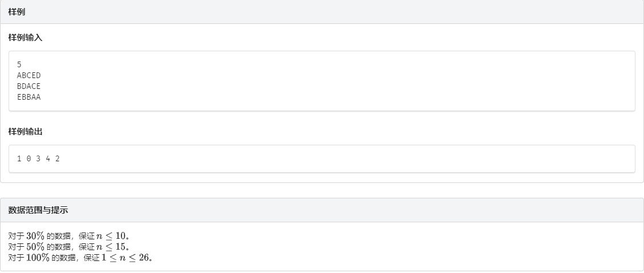
Task: Click the 样例 section header
Action: click(17, 12)
